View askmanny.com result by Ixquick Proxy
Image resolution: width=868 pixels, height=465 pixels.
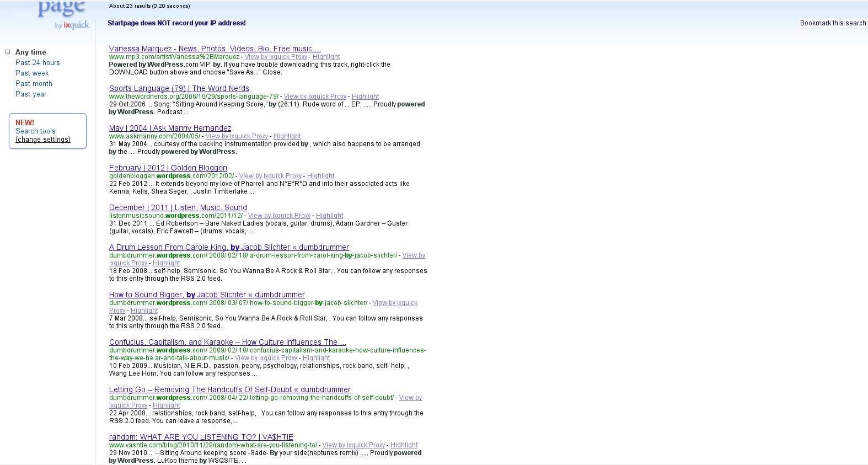(x=237, y=136)
